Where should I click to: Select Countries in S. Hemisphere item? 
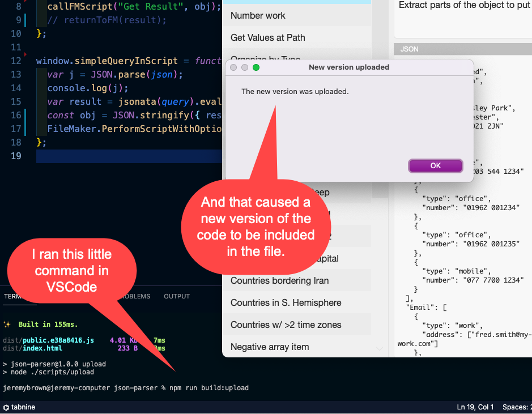pyautogui.click(x=297, y=303)
